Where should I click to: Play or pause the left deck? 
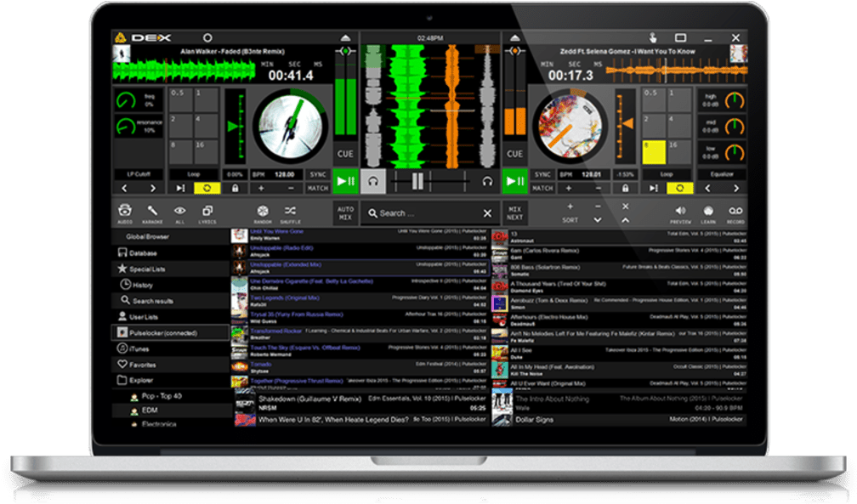pos(345,182)
